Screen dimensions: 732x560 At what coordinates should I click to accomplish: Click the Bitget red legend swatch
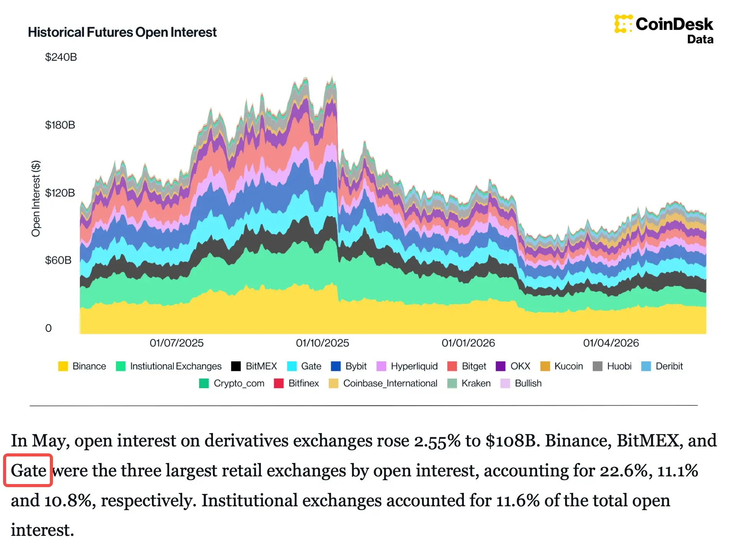452,366
